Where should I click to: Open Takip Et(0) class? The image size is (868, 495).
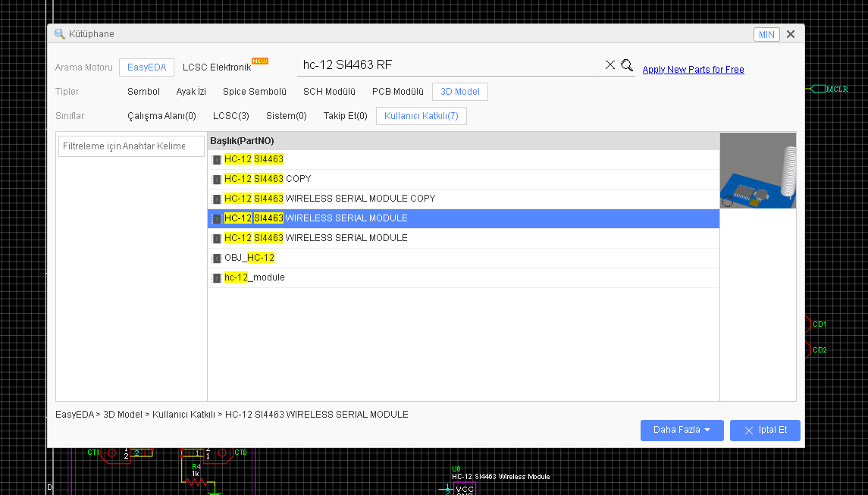coord(346,116)
